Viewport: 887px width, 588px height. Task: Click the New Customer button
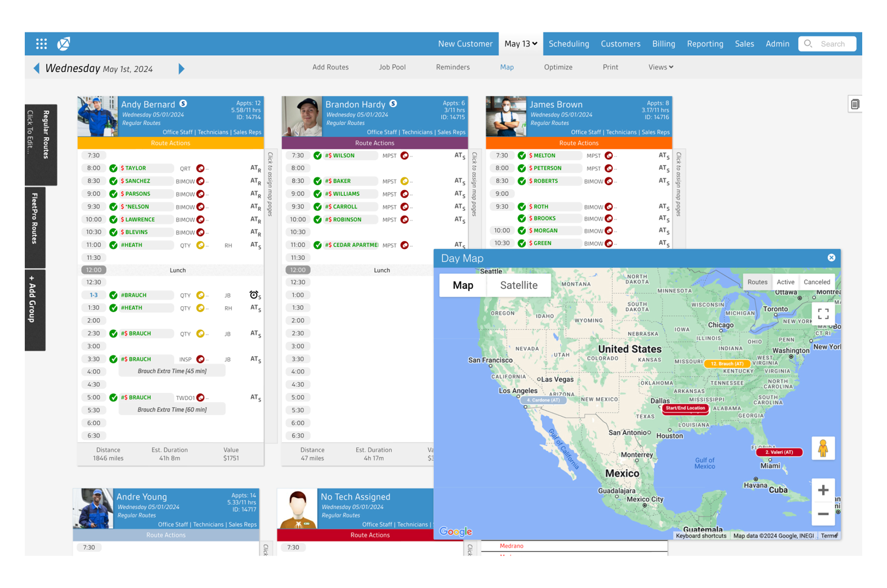click(465, 44)
